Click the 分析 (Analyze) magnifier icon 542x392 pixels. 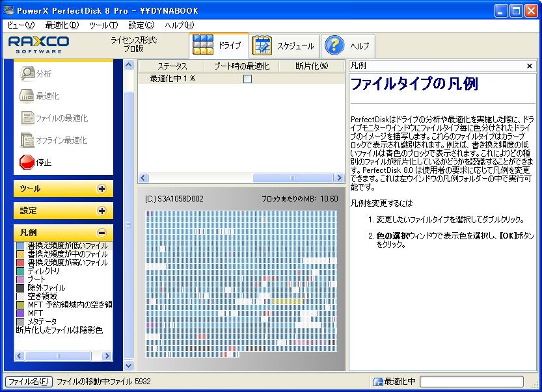click(27, 73)
